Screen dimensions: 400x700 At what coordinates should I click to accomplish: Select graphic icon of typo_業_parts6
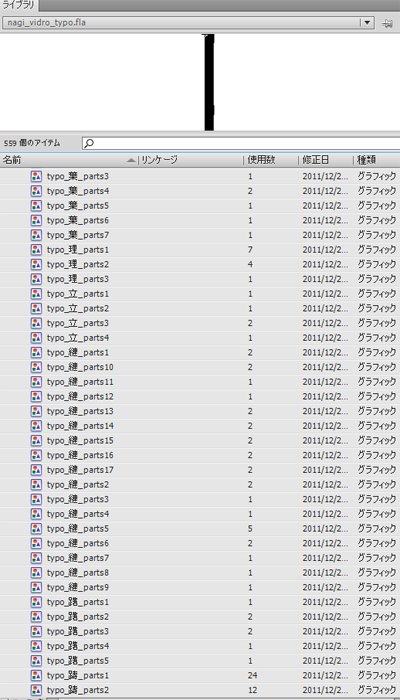coord(36,221)
